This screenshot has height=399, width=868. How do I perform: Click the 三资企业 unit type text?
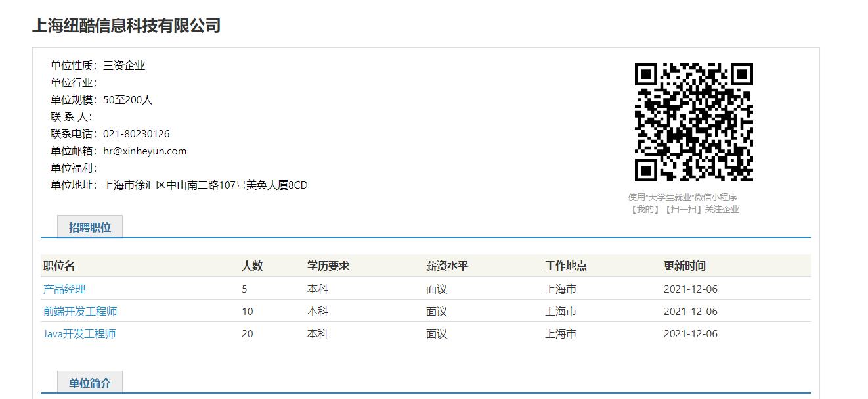pos(124,66)
